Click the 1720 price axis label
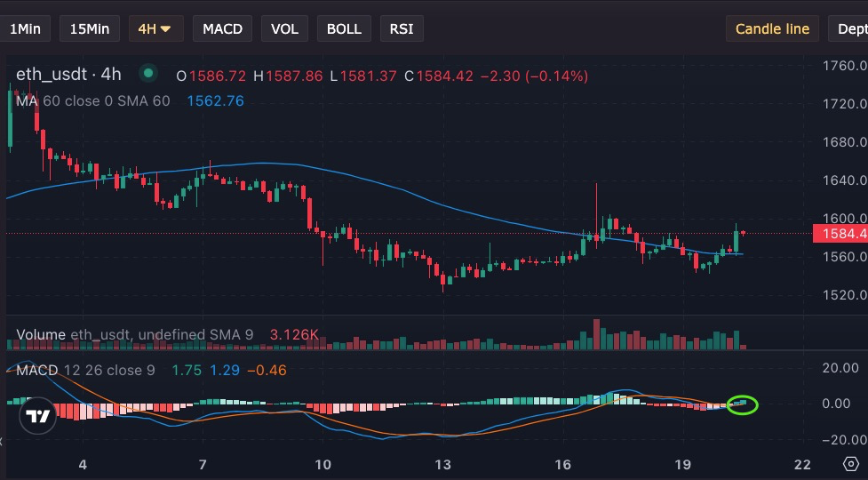This screenshot has height=480, width=868. click(845, 103)
